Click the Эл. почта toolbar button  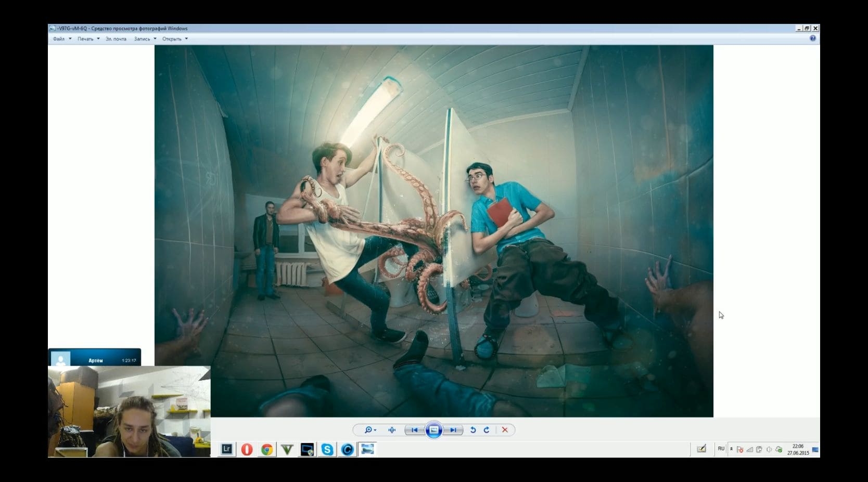(116, 39)
